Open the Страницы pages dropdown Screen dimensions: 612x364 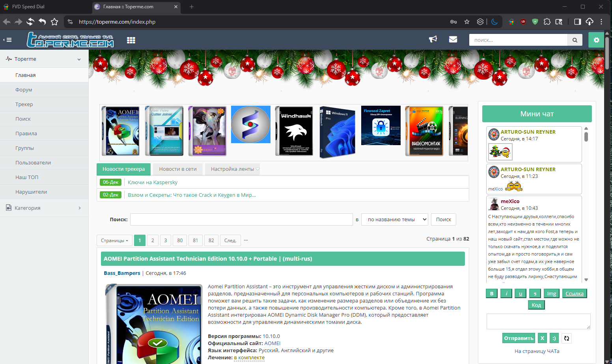coord(114,241)
